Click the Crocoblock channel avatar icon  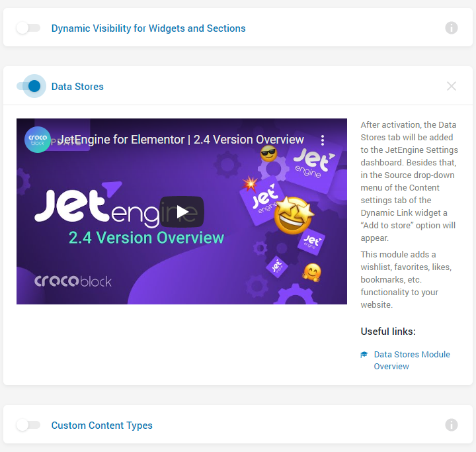37,140
